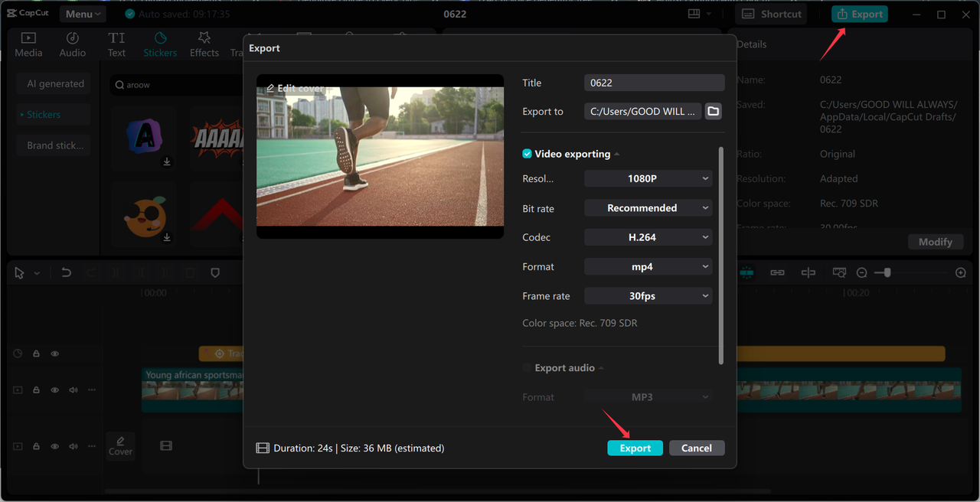Enable the Export audio checkbox
980x502 pixels.
[x=527, y=368]
